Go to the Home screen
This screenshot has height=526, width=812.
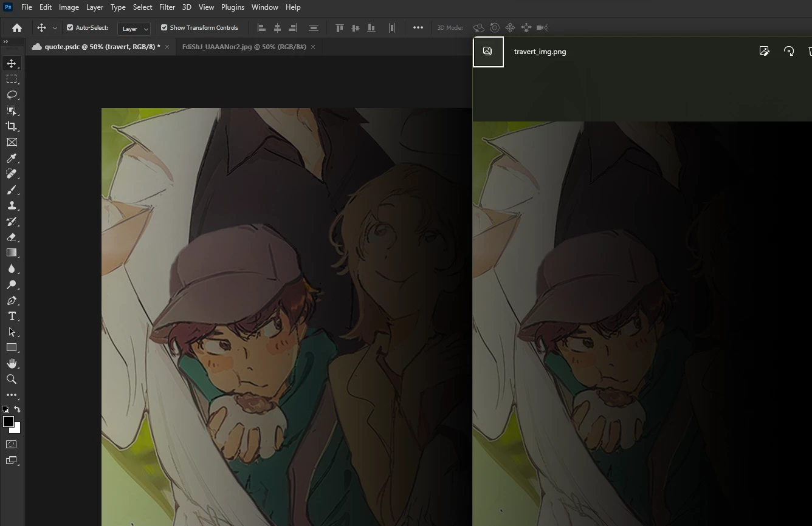[17, 28]
